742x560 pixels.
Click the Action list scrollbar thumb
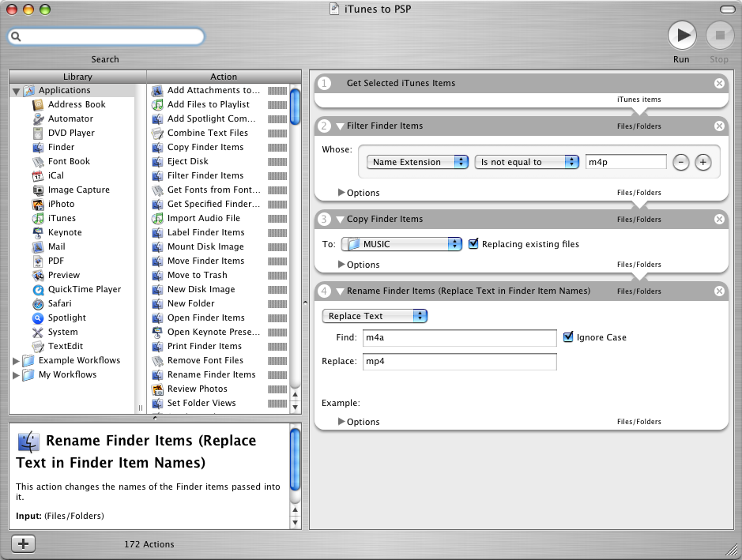point(295,107)
